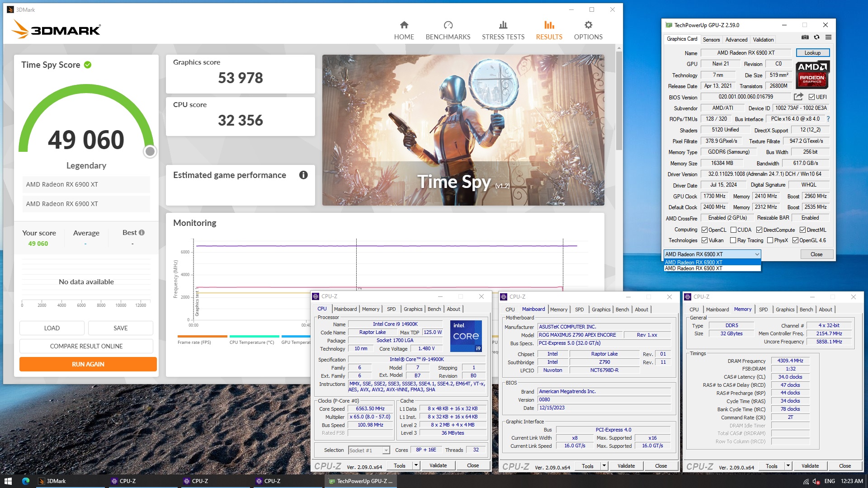The width and height of the screenshot is (868, 488).
Task: Click RUN AGAIN in 3DMark
Action: point(88,364)
